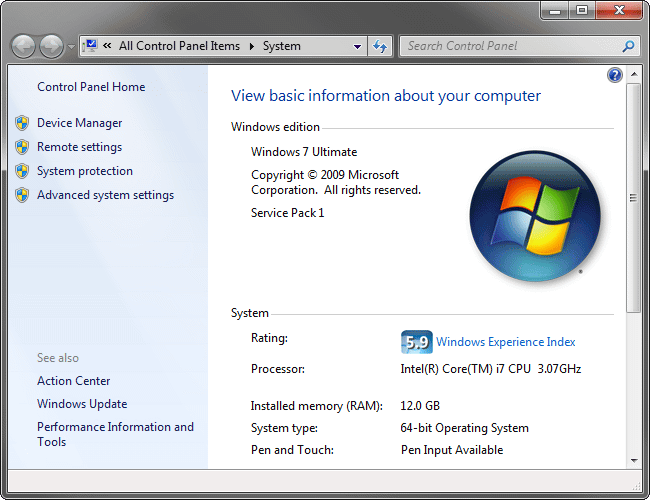Click the vertical scrollbar thumb
The image size is (650, 500).
633,198
